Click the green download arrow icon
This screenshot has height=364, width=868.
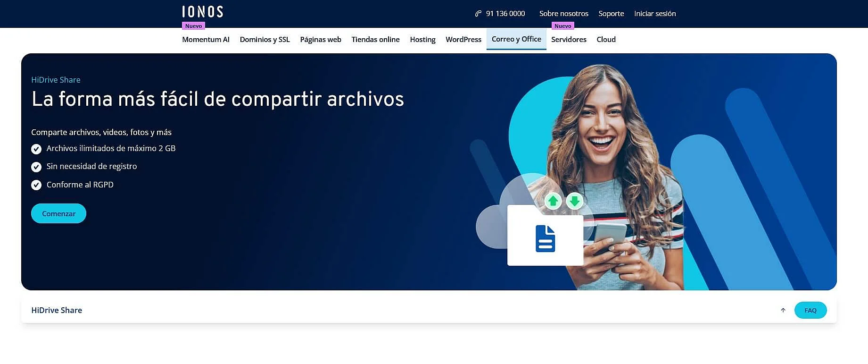click(x=574, y=201)
